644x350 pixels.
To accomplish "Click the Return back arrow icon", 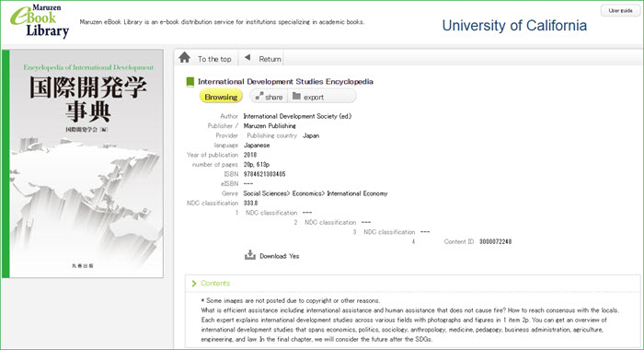I will point(247,58).
